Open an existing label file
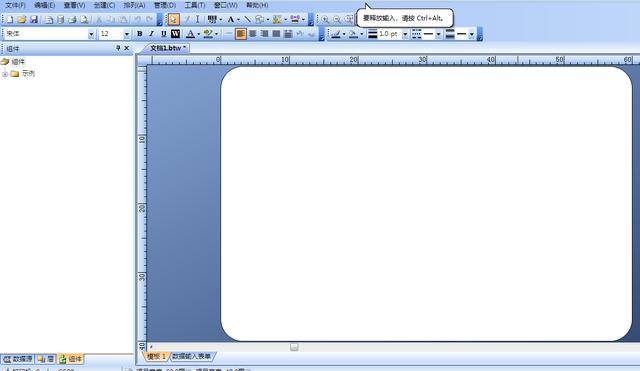Viewport: 640px width, 371px height. point(22,19)
